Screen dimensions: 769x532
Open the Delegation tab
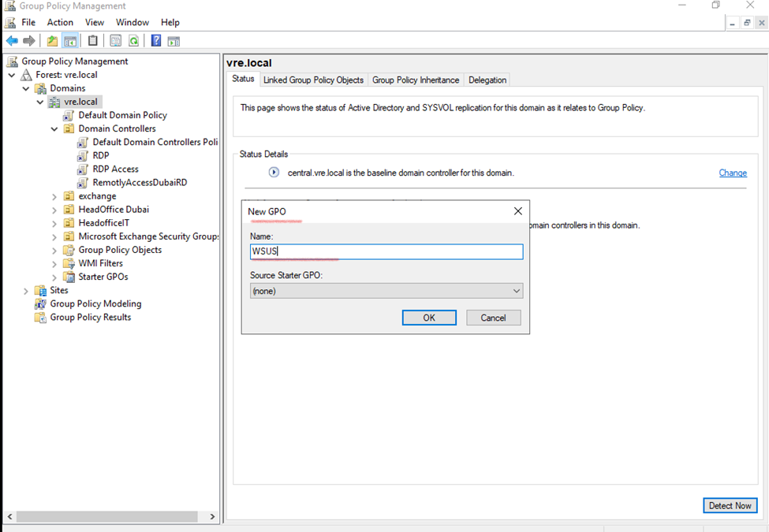(487, 80)
